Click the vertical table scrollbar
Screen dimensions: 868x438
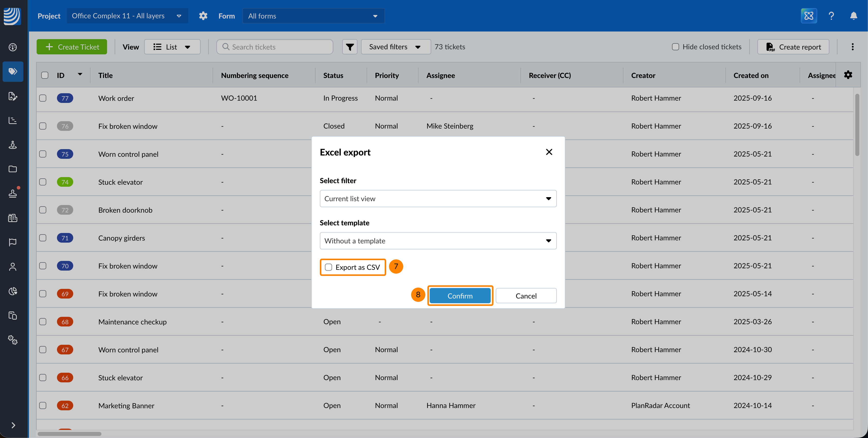(857, 125)
